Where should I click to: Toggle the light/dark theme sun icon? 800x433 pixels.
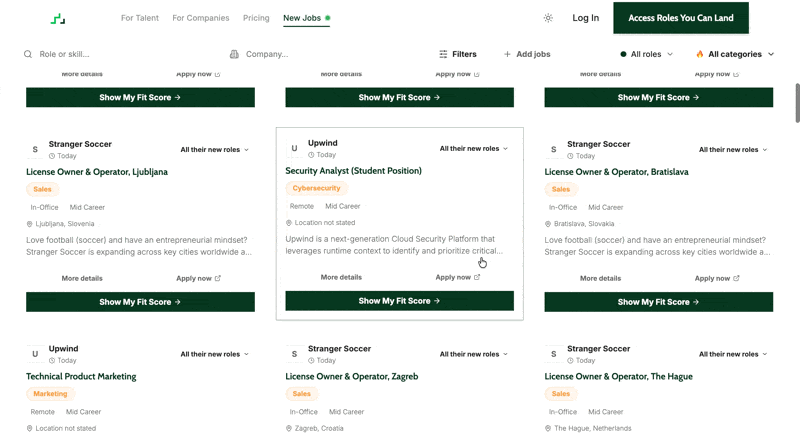click(548, 18)
